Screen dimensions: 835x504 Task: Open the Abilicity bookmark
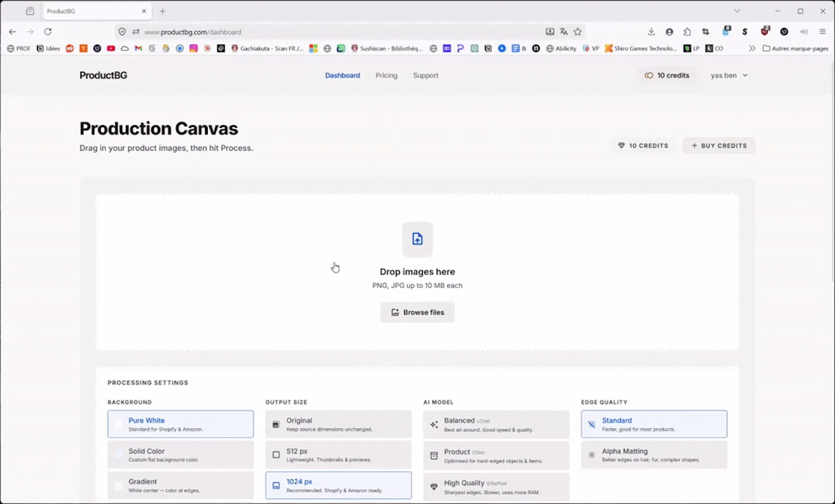(561, 49)
